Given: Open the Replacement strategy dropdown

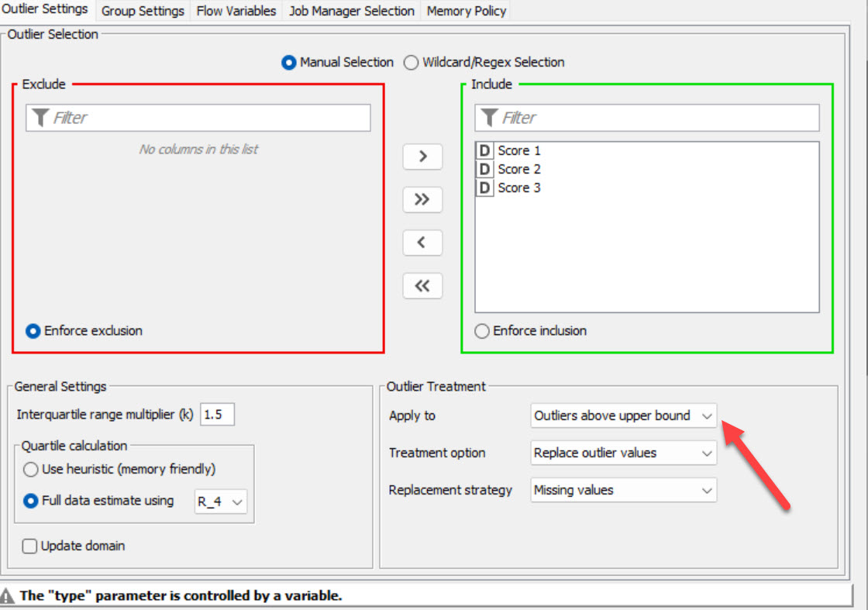Looking at the screenshot, I should pos(623,490).
